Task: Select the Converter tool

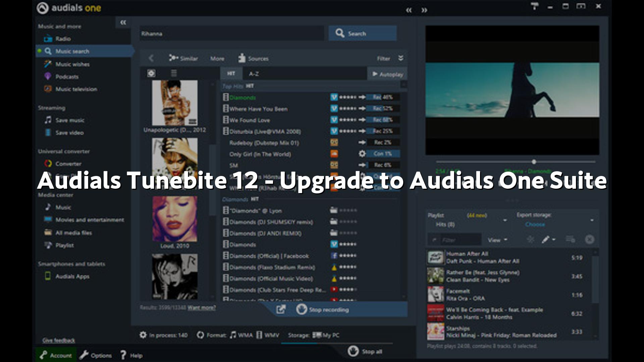Action: 68,164
